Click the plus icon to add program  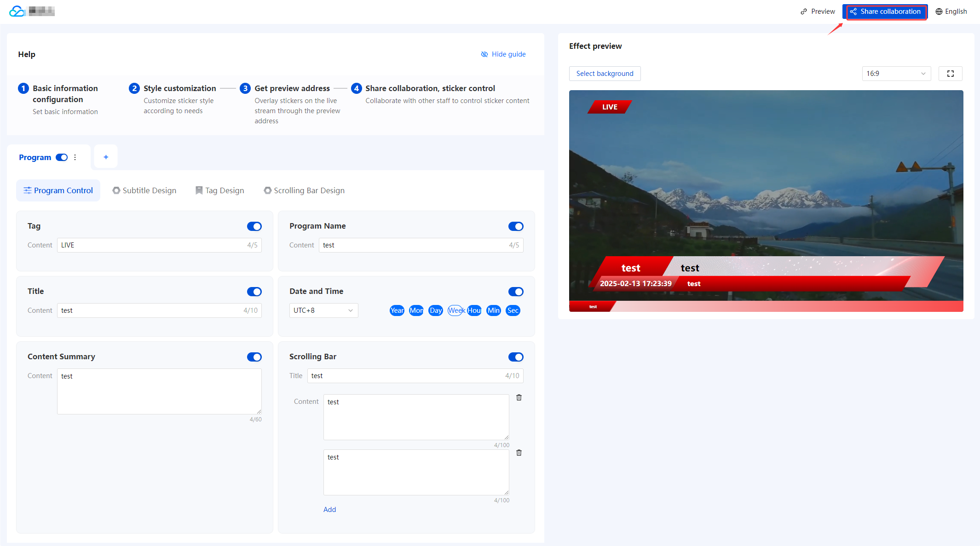pos(106,157)
